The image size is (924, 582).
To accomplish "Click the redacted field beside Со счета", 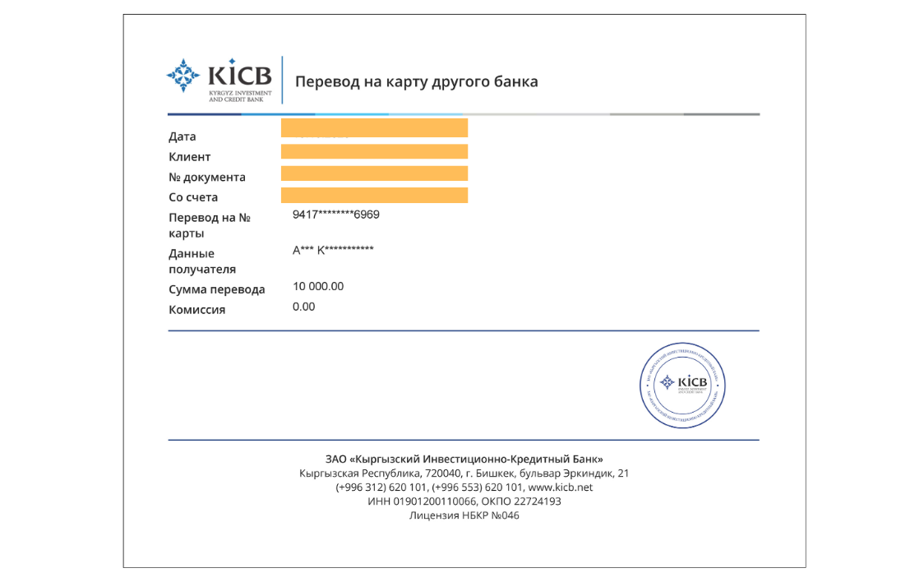I will [374, 195].
